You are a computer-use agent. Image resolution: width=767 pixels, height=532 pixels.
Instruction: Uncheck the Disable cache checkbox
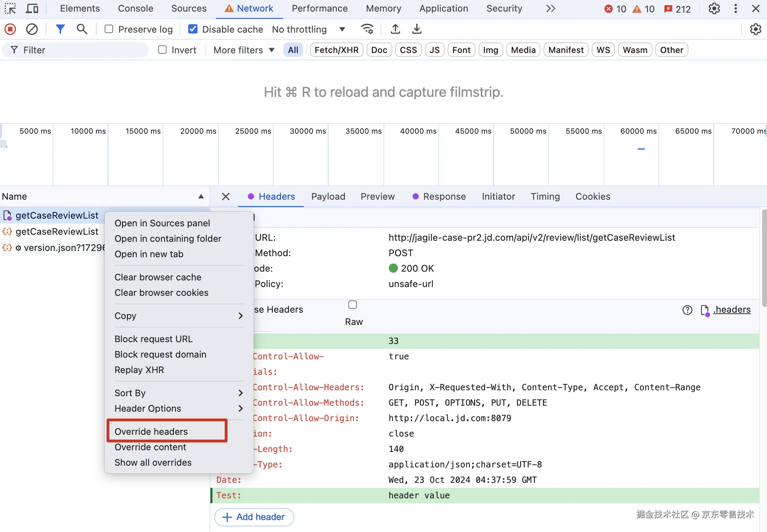(193, 29)
